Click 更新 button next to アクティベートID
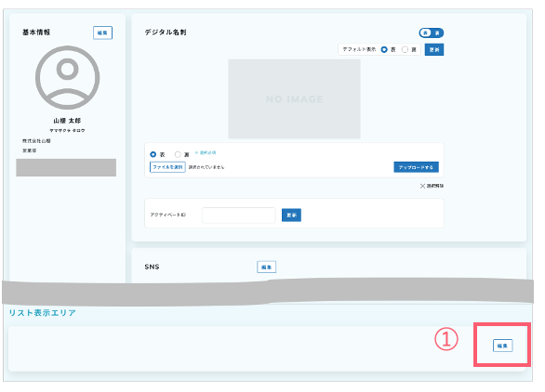545x392 pixels. [291, 215]
